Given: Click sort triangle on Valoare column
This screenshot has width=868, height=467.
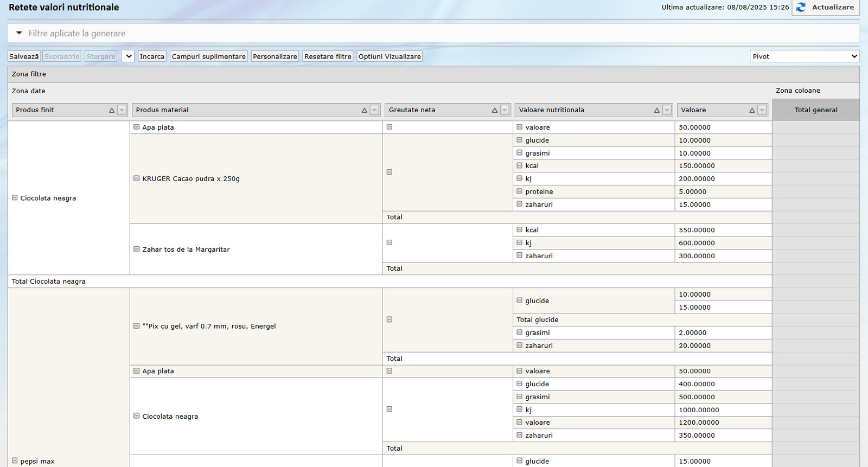Looking at the screenshot, I should click(752, 110).
